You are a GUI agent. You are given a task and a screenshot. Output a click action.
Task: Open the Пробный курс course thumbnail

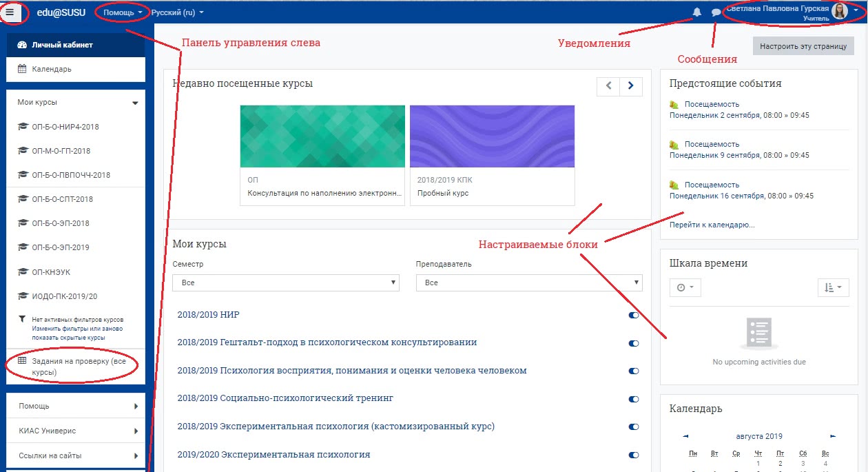coord(492,136)
